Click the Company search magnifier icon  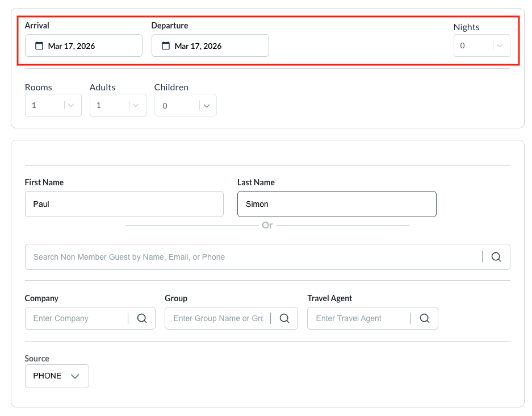[x=141, y=318]
